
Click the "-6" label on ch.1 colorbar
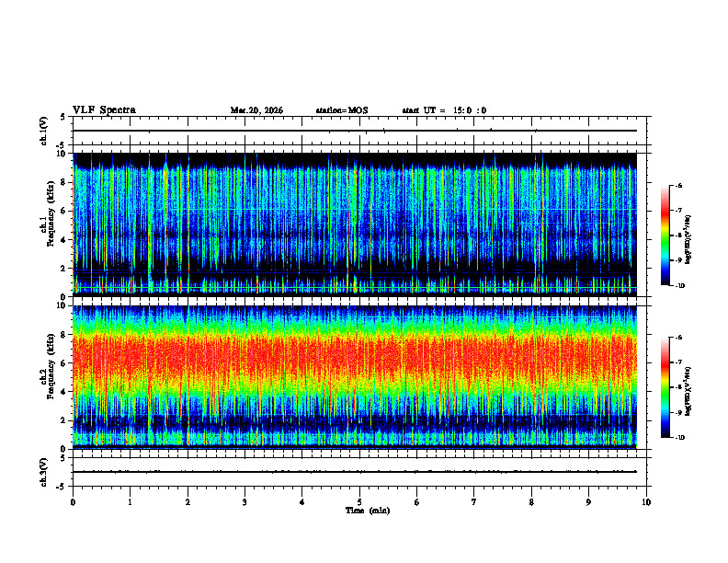677,185
